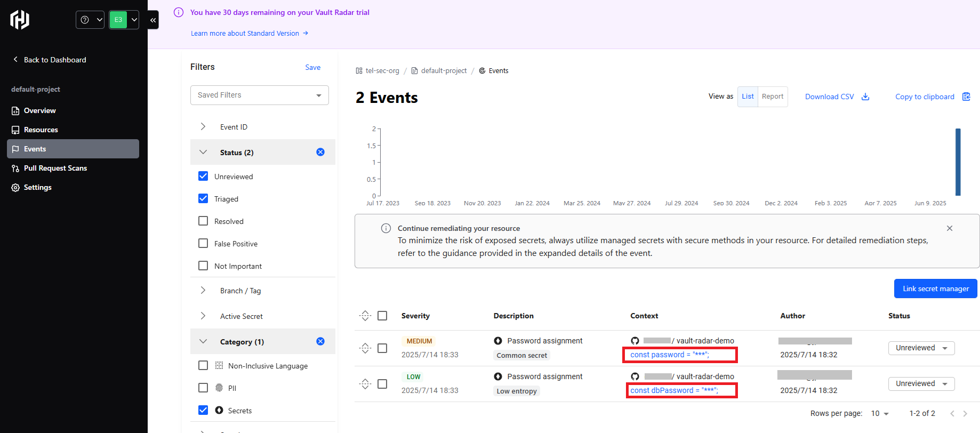Enable the False Positive status checkbox
The height and width of the screenshot is (433, 980).
[x=203, y=243]
